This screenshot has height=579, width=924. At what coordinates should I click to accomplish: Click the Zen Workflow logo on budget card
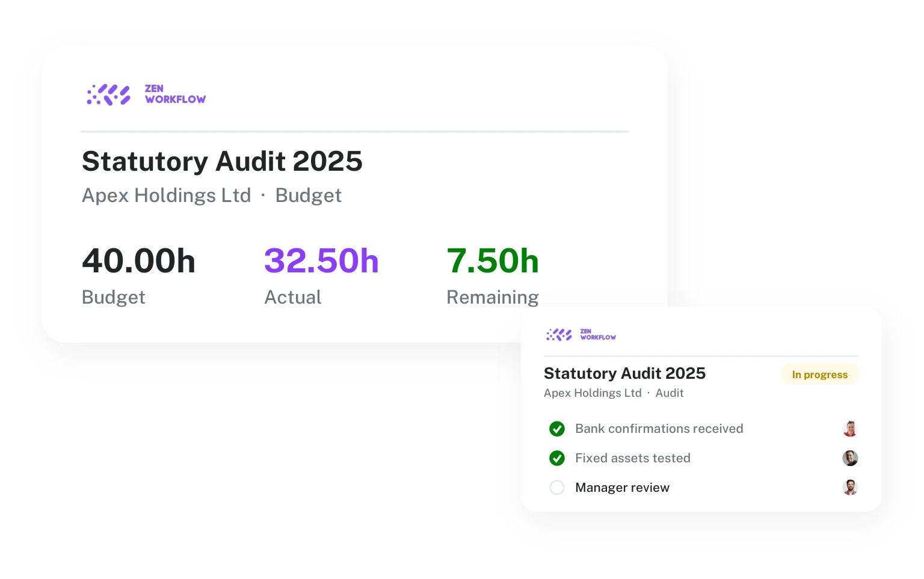(146, 94)
